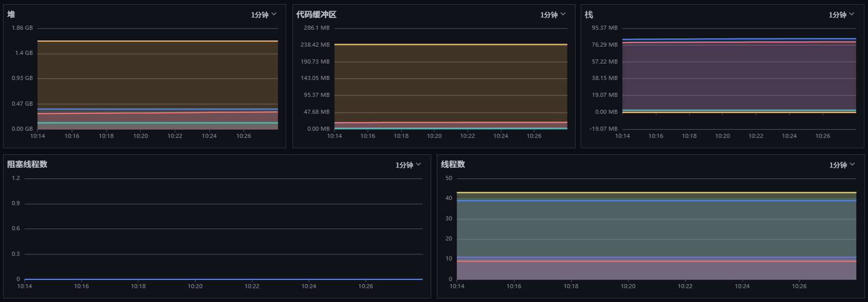Click the chevron arrow in the 堆 panel header
This screenshot has height=302, width=868.
[274, 14]
